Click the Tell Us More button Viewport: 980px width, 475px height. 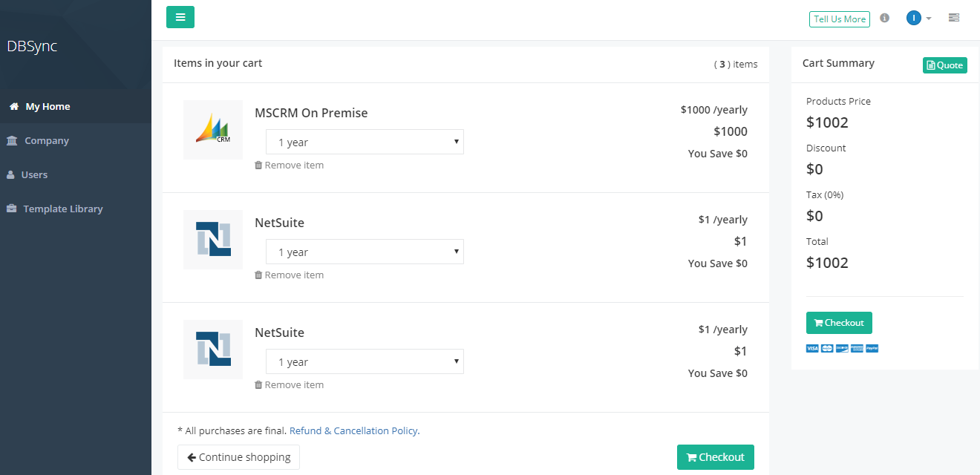tap(839, 19)
